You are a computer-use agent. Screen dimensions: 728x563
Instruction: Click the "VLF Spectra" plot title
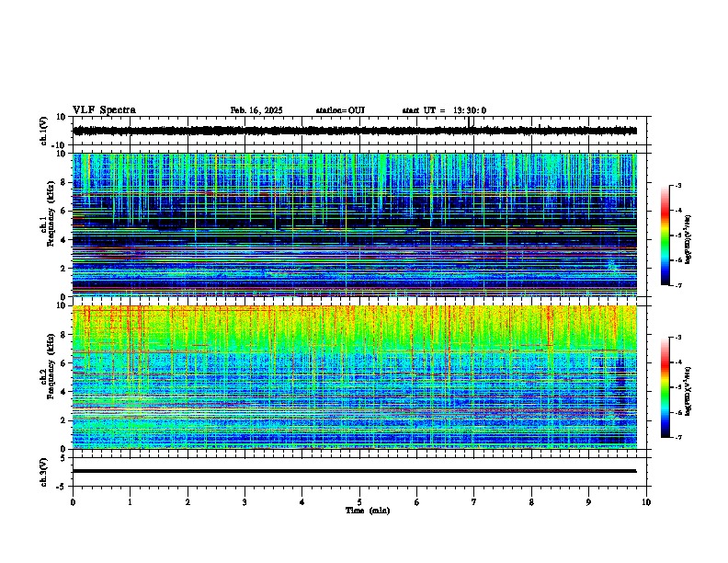[x=104, y=110]
